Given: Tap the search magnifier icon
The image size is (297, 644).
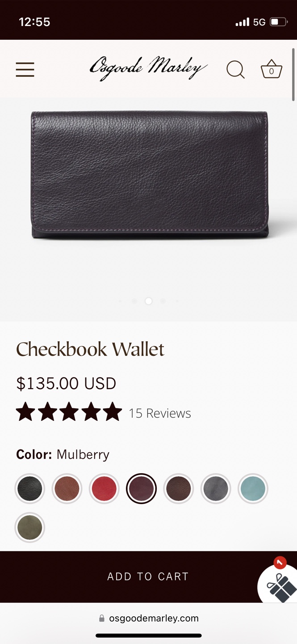Looking at the screenshot, I should (235, 70).
